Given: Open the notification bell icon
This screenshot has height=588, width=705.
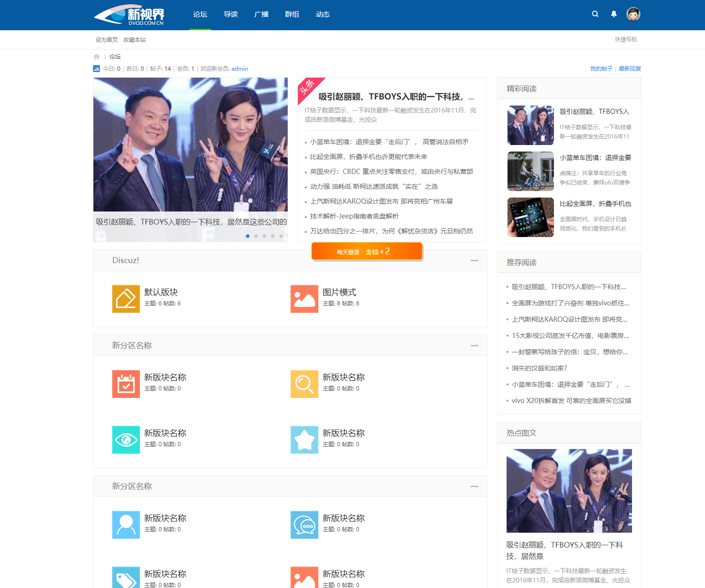Looking at the screenshot, I should (x=613, y=14).
